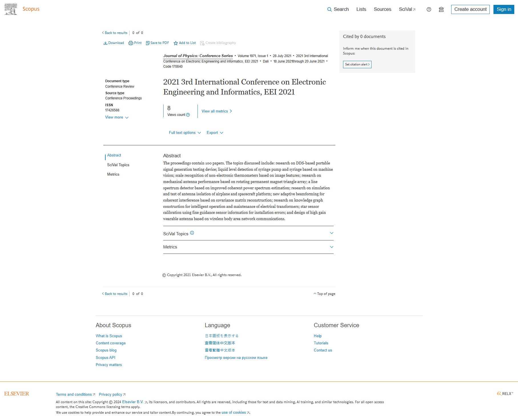Click the institution building icon
The image size is (518, 420).
click(x=441, y=9)
